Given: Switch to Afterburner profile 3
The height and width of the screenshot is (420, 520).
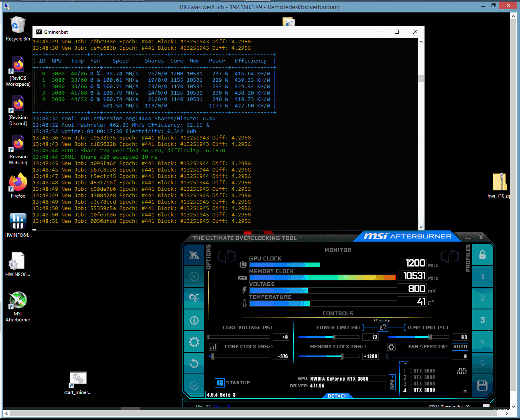Looking at the screenshot, I should (482, 320).
